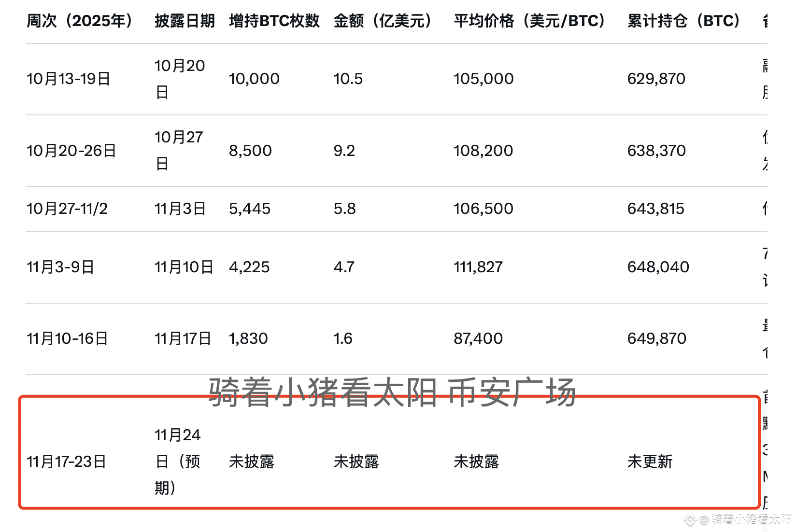
Task: Click the "629,870" cumulative holdings cell
Action: coord(656,78)
